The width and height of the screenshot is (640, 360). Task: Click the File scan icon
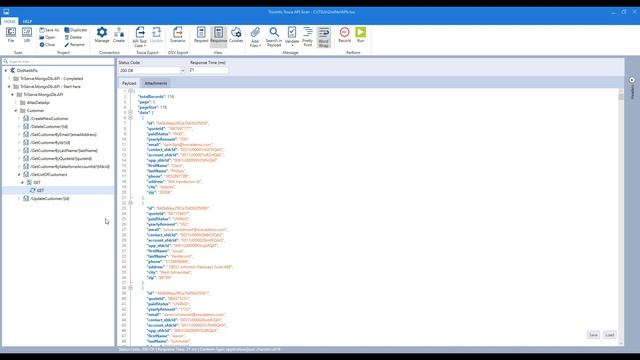coord(11,35)
